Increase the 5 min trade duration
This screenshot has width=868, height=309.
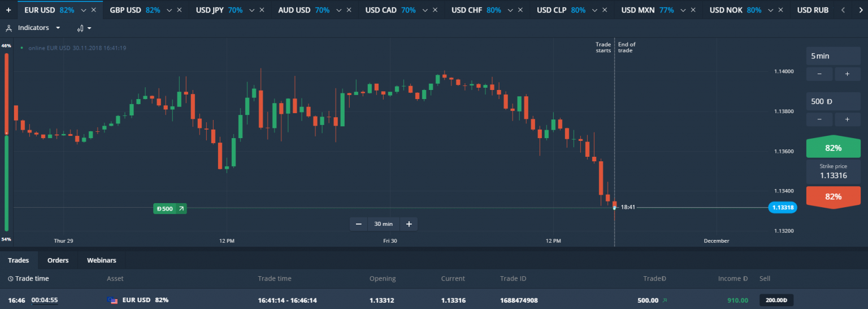pos(847,74)
